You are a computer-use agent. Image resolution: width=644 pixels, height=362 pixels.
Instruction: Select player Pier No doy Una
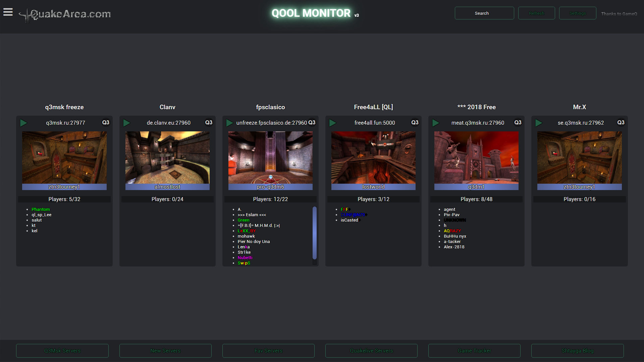(254, 242)
